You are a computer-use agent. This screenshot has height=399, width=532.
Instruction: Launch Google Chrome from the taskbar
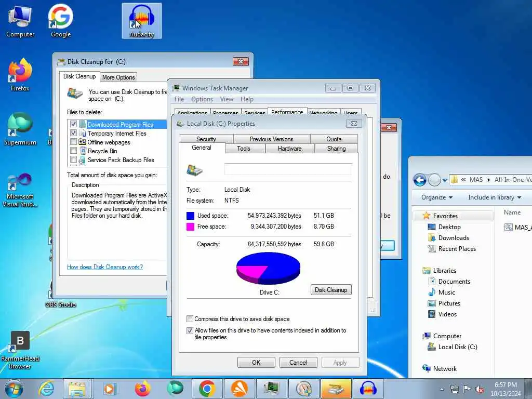(207, 389)
